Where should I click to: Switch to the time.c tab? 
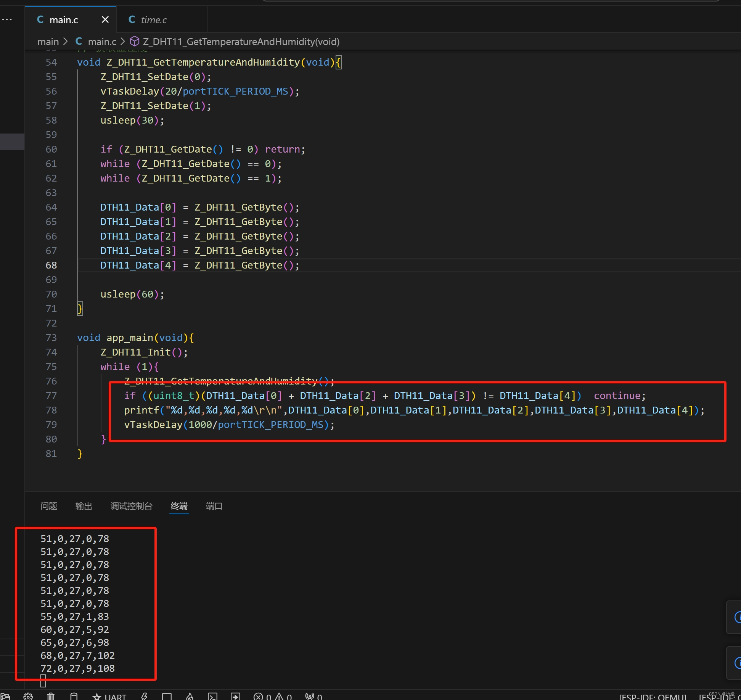point(153,20)
